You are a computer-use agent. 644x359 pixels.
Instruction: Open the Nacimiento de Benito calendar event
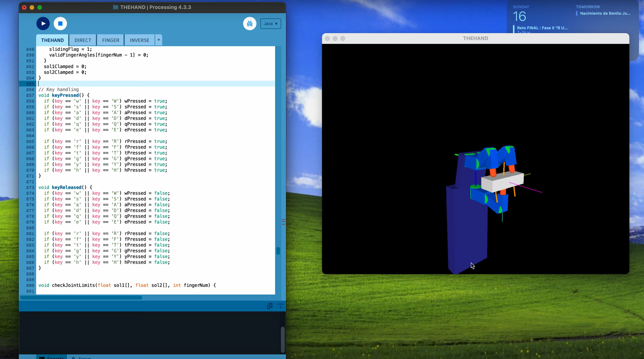(x=604, y=13)
